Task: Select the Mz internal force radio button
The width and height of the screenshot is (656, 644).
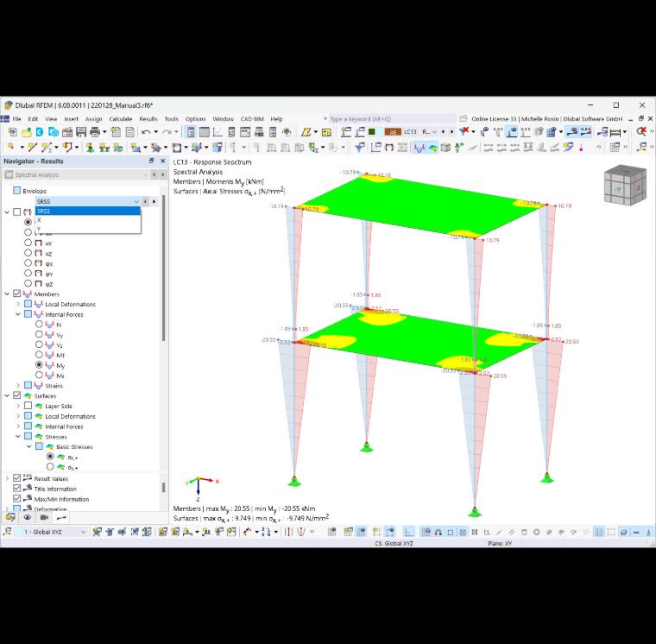Action: point(39,375)
